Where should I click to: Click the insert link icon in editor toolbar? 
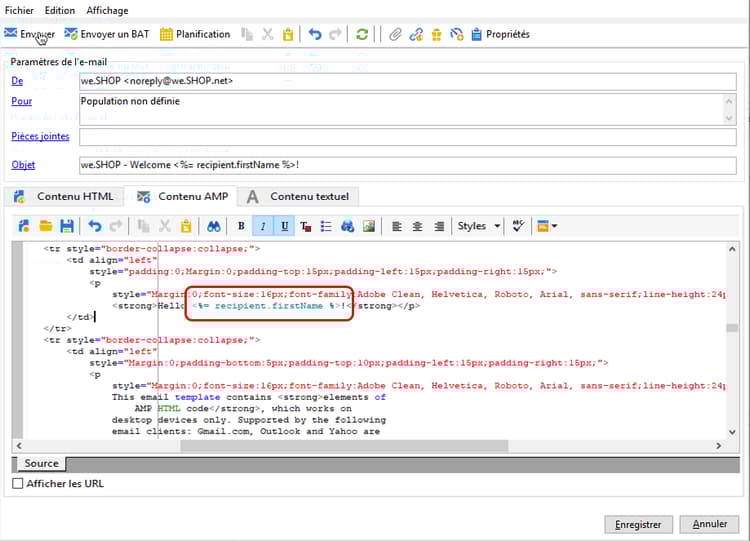pyautogui.click(x=348, y=226)
